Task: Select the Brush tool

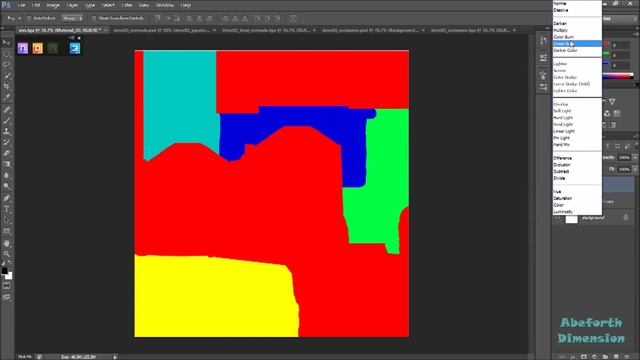Action: pyautogui.click(x=7, y=120)
